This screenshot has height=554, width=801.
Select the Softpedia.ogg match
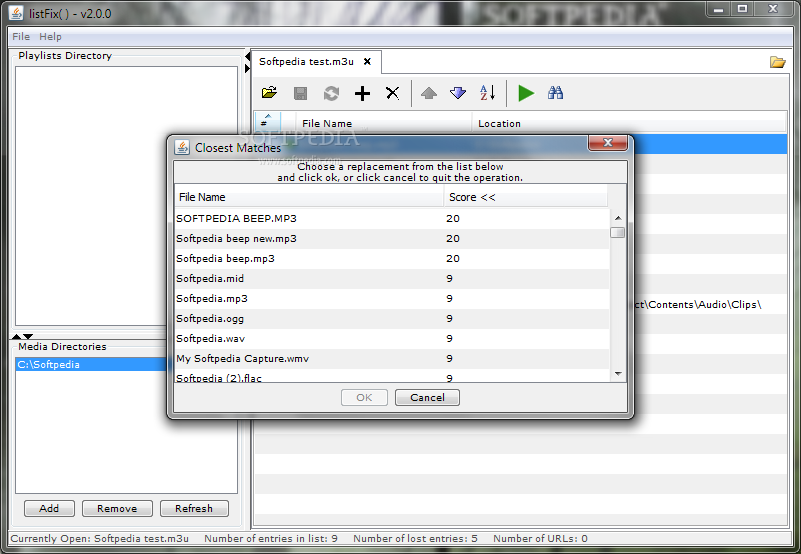(392, 318)
